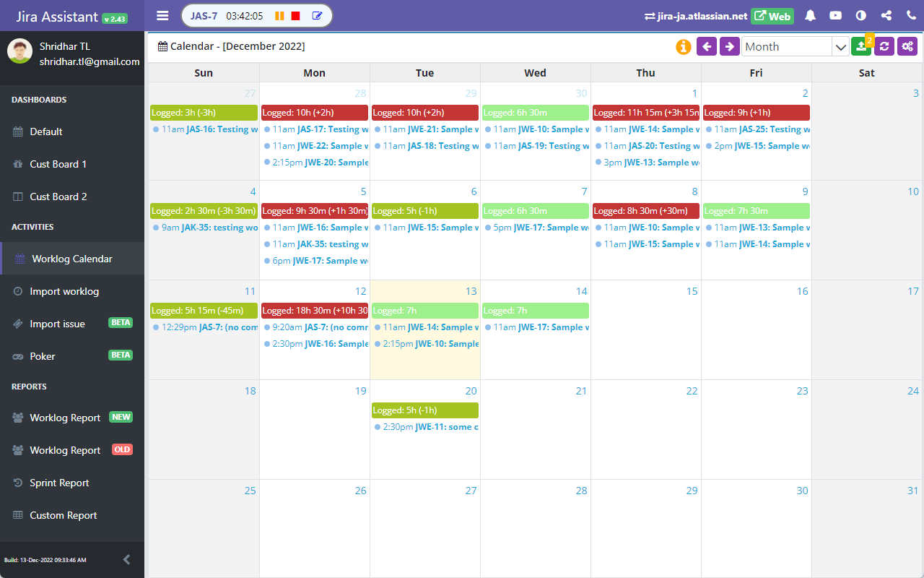Click the Thu column header
This screenshot has height=578, width=924.
pyautogui.click(x=646, y=72)
